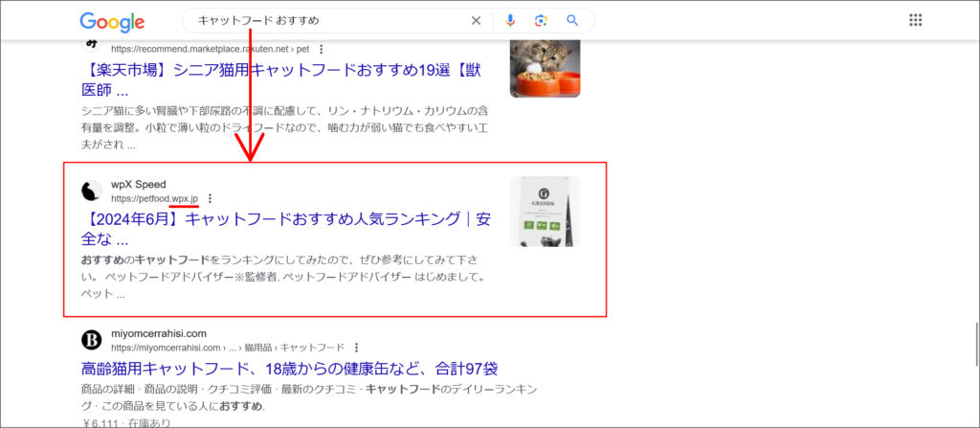Click the wpX Speed site favicon

(92, 191)
